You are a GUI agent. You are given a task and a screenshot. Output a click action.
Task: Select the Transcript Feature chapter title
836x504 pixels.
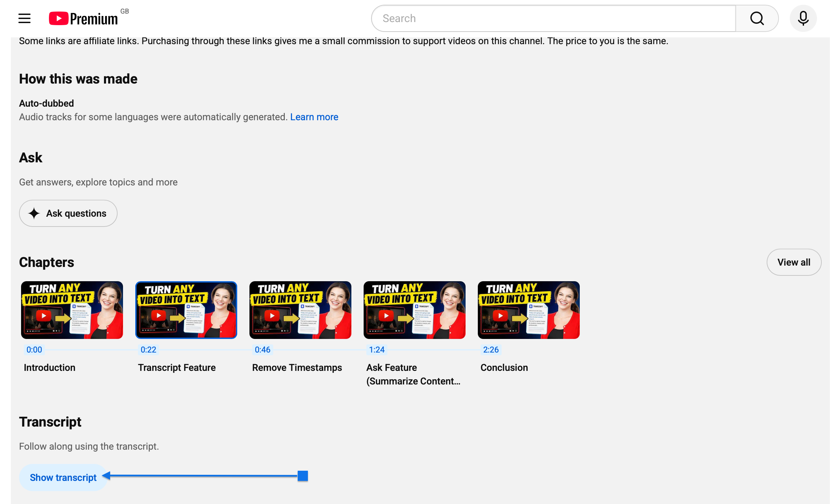pyautogui.click(x=177, y=367)
